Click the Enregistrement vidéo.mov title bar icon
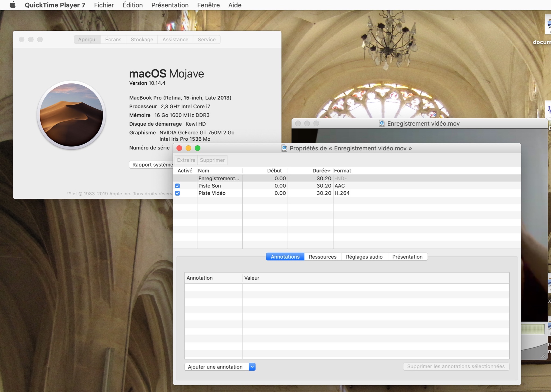551x392 pixels. coord(382,123)
